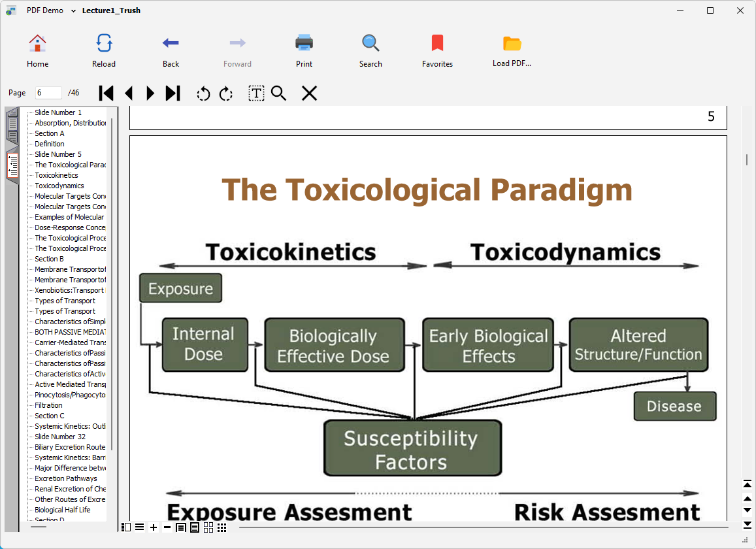Close the document with the X icon
Screen dimensions: 756x549
click(309, 93)
